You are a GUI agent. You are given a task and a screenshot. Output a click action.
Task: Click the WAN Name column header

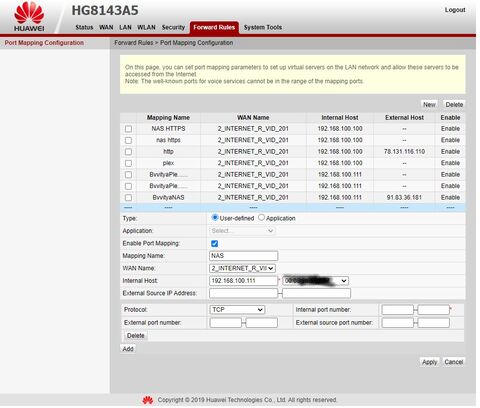253,118
